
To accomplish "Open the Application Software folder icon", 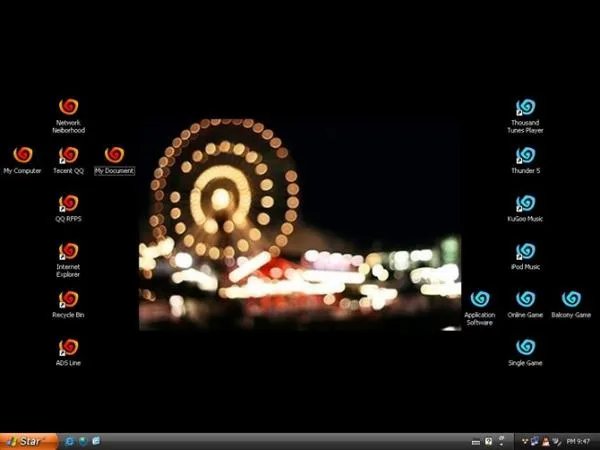I will pos(480,300).
